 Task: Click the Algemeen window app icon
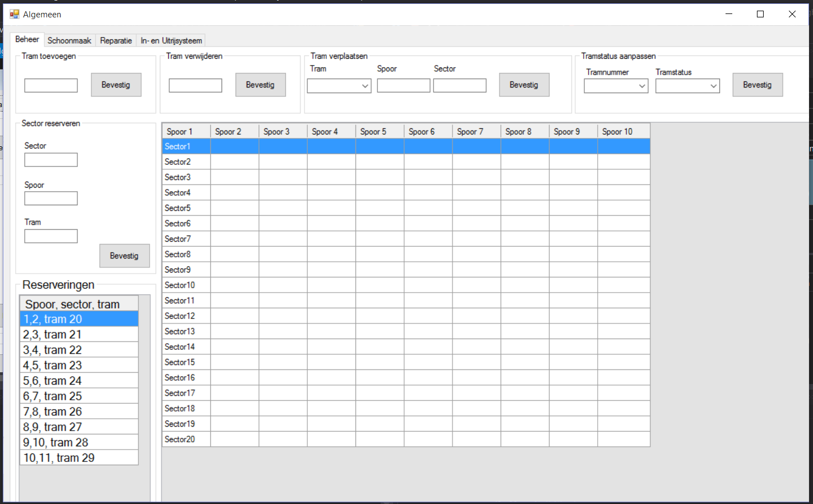(x=14, y=14)
